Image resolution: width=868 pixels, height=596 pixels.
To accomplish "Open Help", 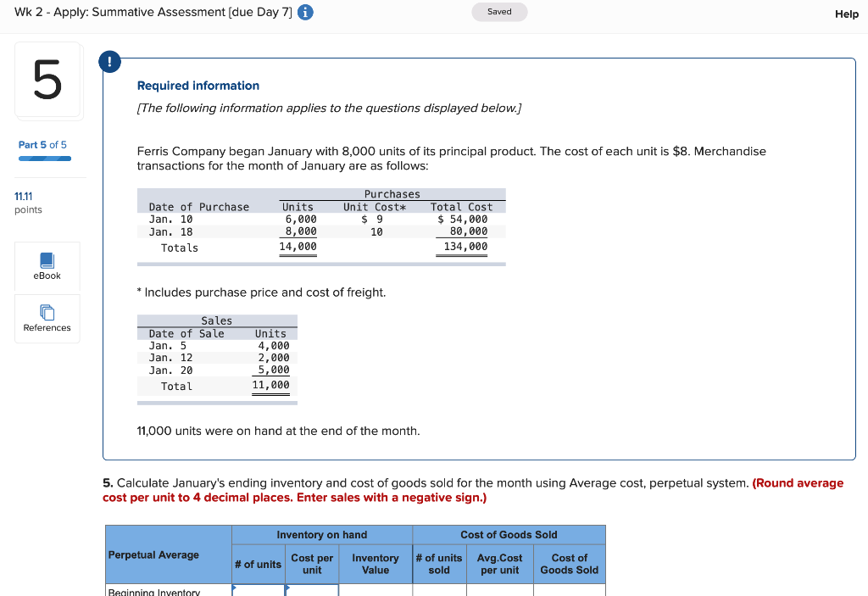I will point(846,14).
